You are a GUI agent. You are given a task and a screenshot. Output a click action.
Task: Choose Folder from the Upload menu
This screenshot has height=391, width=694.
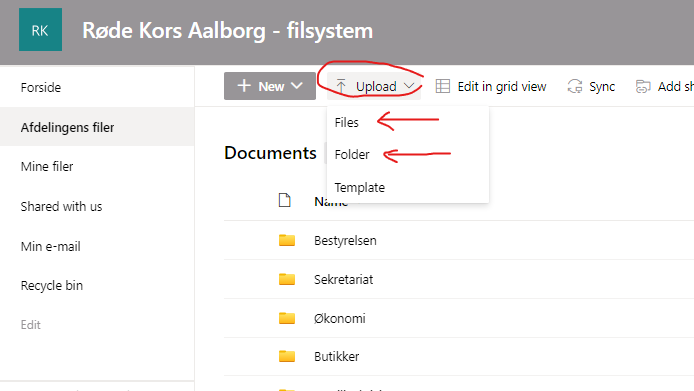pos(352,155)
